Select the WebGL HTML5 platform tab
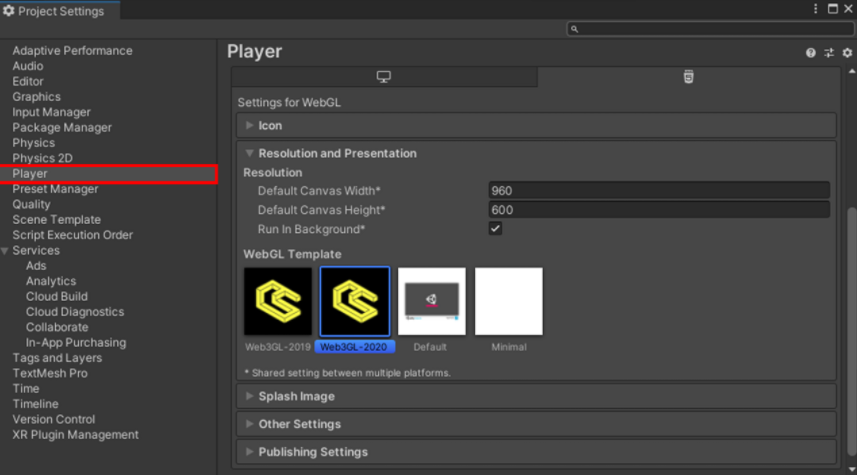 [x=688, y=77]
